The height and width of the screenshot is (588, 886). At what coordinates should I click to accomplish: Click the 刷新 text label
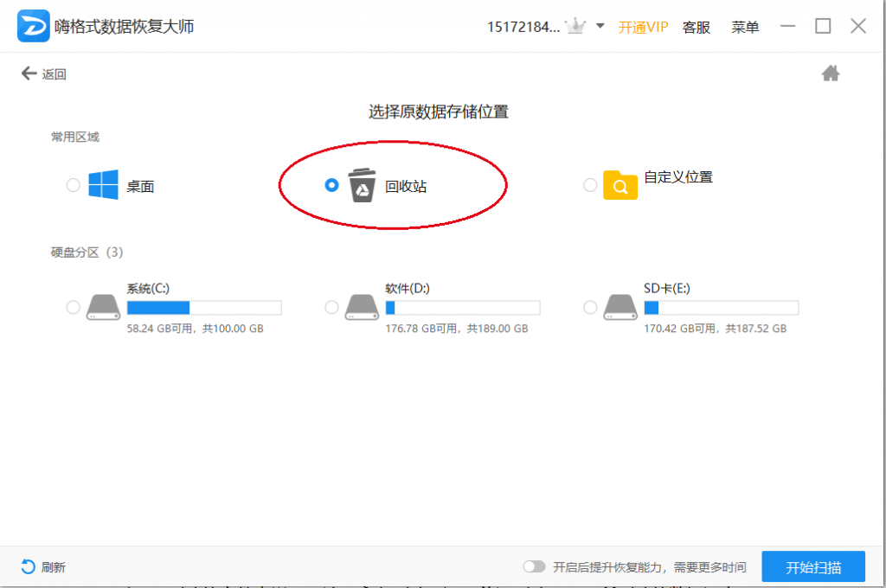coord(54,567)
